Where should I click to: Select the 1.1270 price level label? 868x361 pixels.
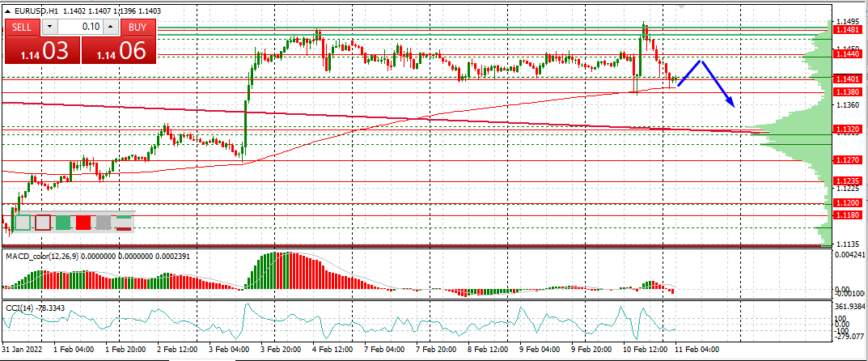click(x=847, y=159)
